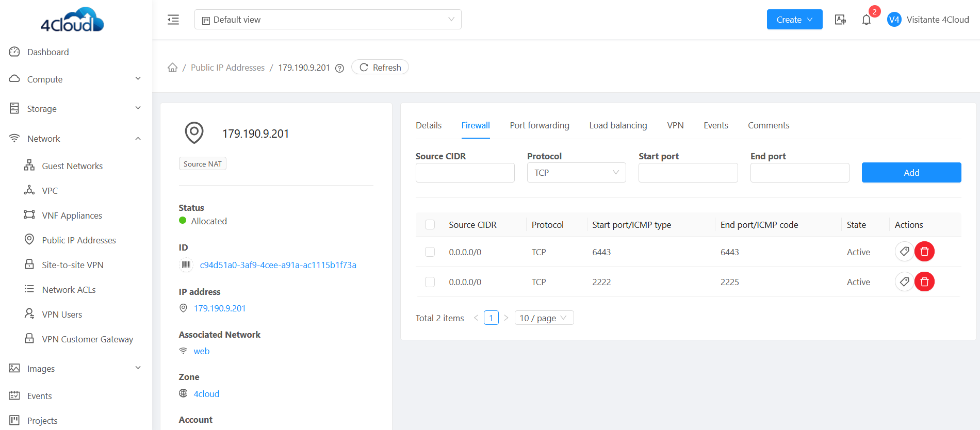This screenshot has height=430, width=980.
Task: Expand the Storage menu
Action: [76, 108]
